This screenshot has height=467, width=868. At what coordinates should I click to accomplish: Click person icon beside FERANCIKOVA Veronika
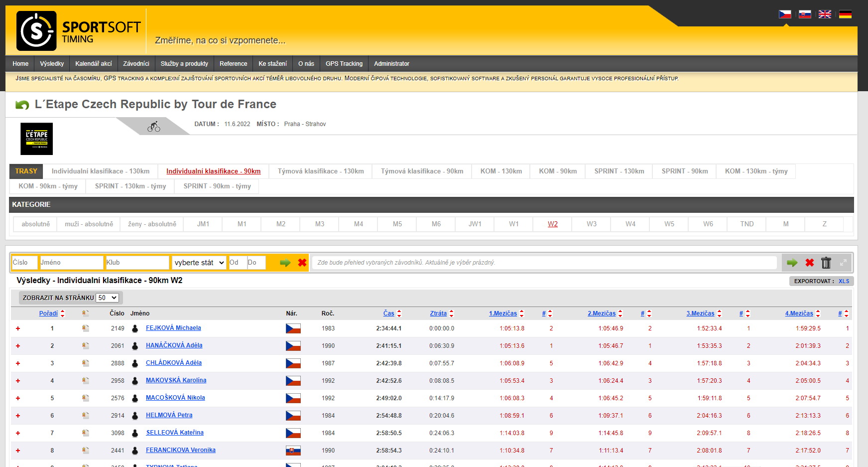tap(135, 451)
